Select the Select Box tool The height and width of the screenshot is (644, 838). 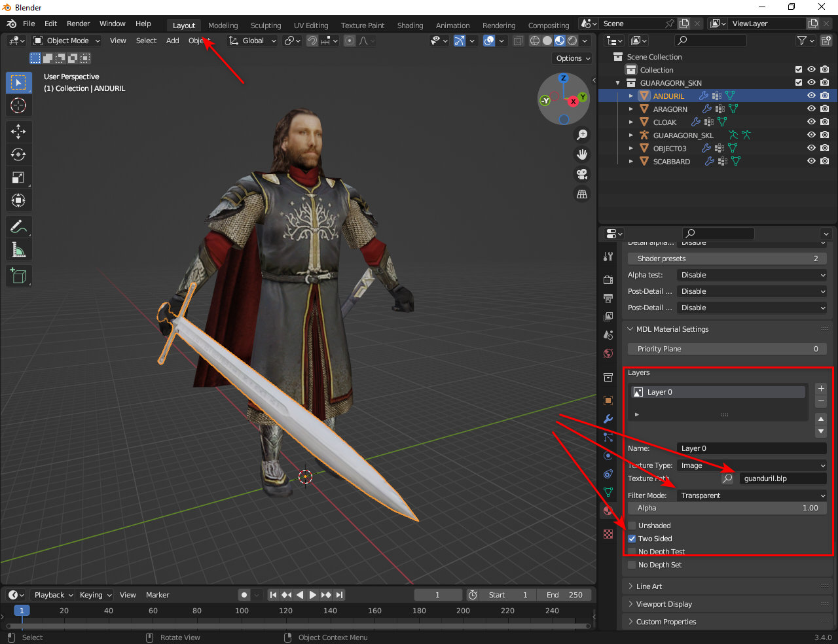pyautogui.click(x=18, y=82)
